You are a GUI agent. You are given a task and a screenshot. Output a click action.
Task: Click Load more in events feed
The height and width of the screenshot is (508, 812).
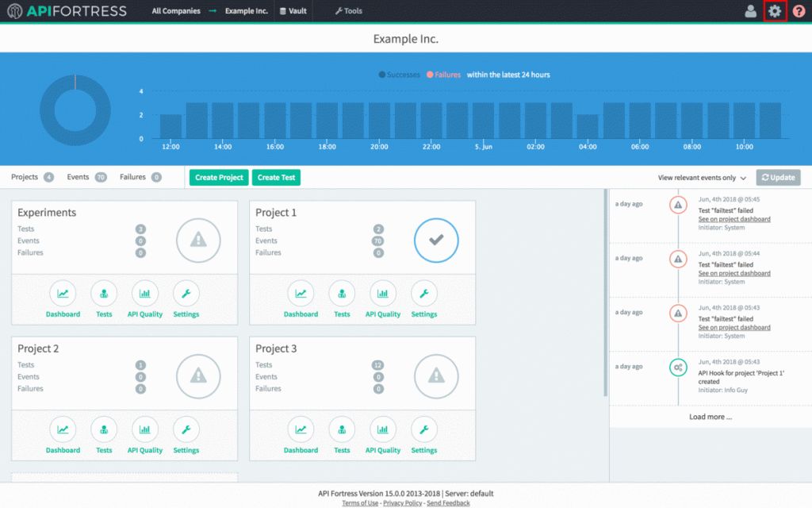710,417
